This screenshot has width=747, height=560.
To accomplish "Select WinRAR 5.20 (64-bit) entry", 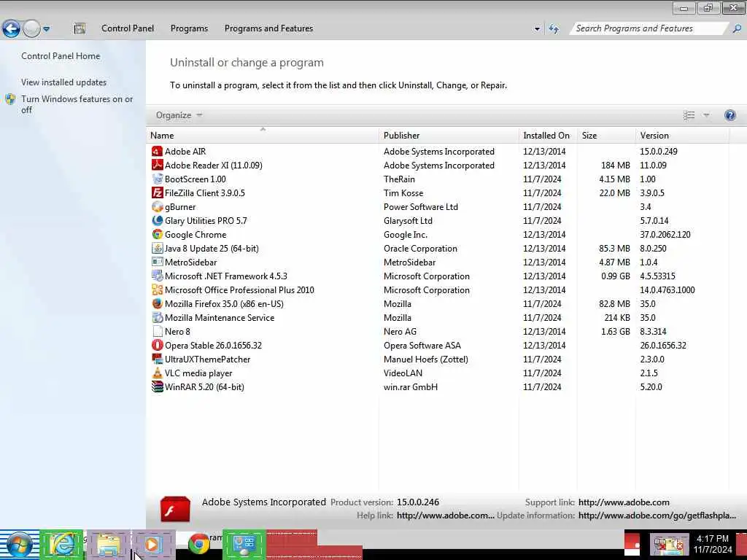I will [x=204, y=386].
